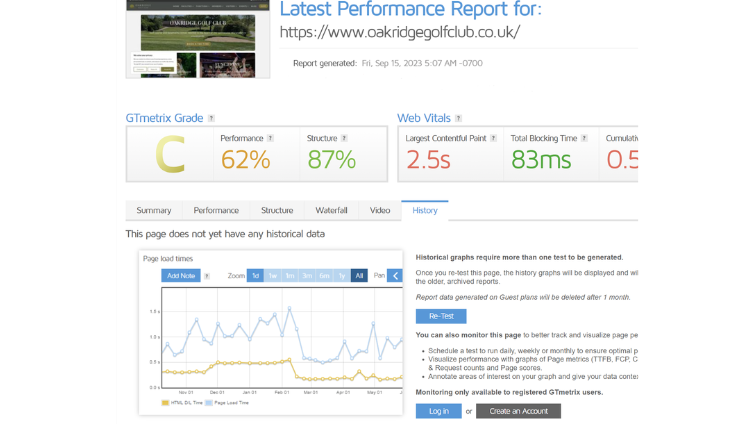Click the C grade letter
Viewport: 755px width, 424px height.
pyautogui.click(x=170, y=154)
